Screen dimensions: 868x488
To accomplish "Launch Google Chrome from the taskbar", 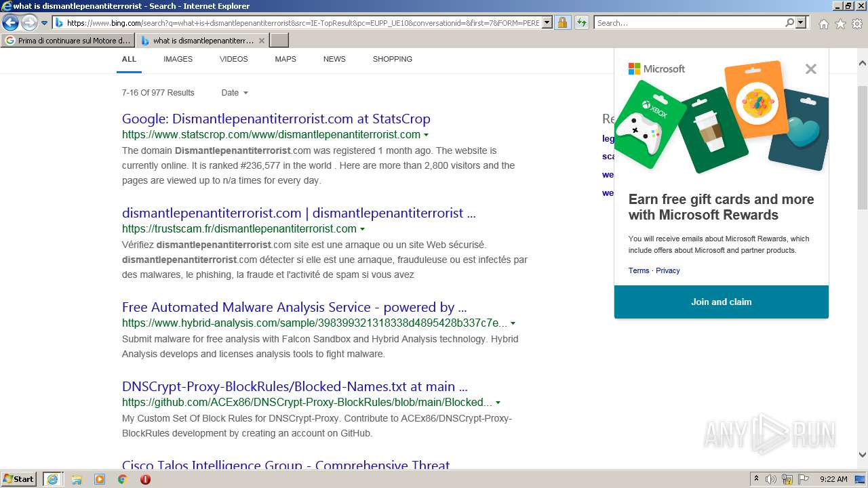I will [x=122, y=479].
